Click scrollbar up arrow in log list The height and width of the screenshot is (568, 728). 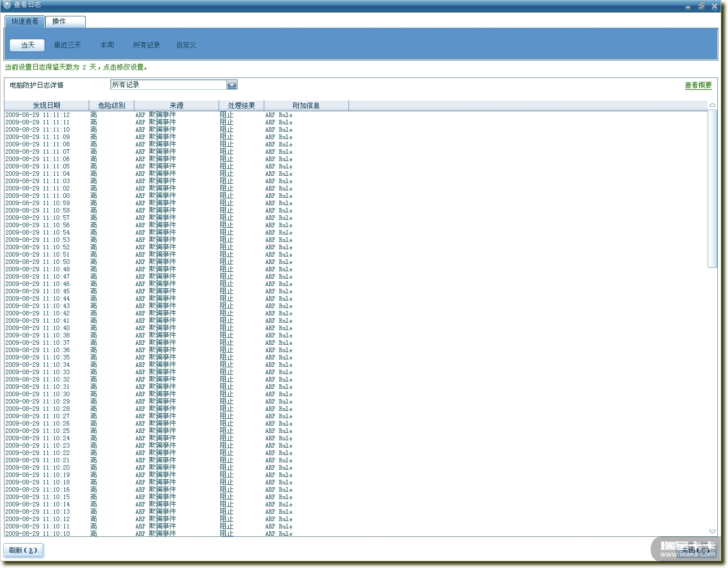click(712, 105)
